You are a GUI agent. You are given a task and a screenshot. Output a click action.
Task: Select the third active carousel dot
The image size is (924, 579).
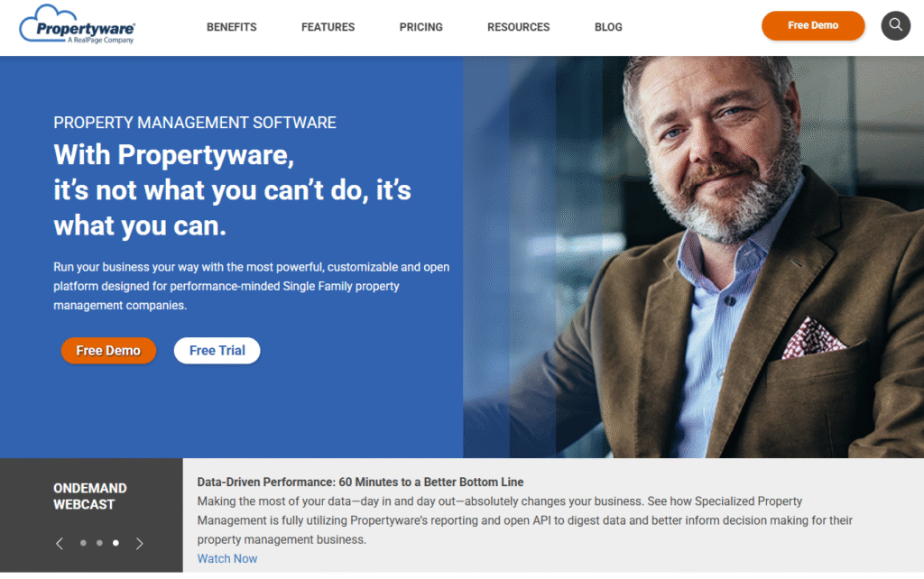(115, 543)
